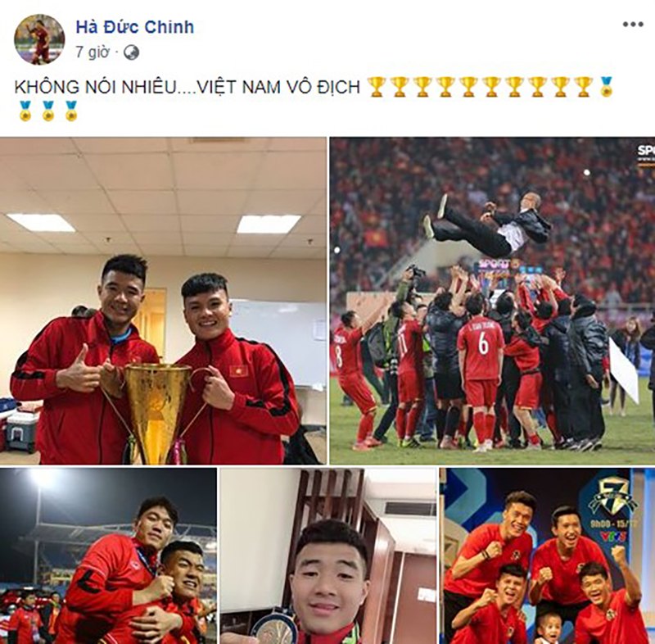Click the first trophy emoji in caption
The image size is (655, 644).
point(377,87)
